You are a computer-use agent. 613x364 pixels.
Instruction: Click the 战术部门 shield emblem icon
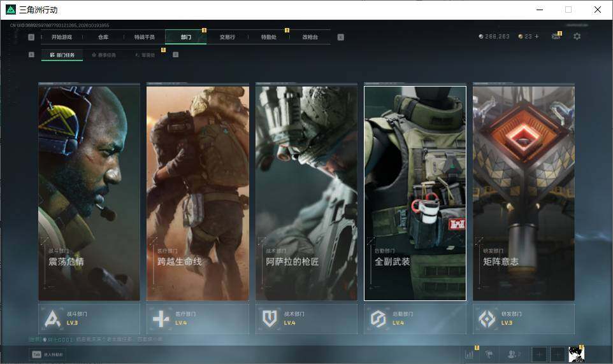270,319
